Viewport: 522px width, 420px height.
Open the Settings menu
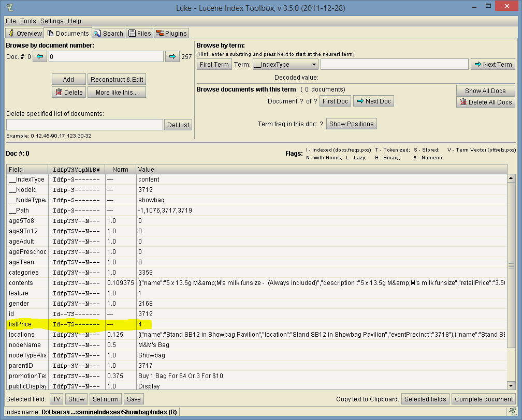point(52,21)
